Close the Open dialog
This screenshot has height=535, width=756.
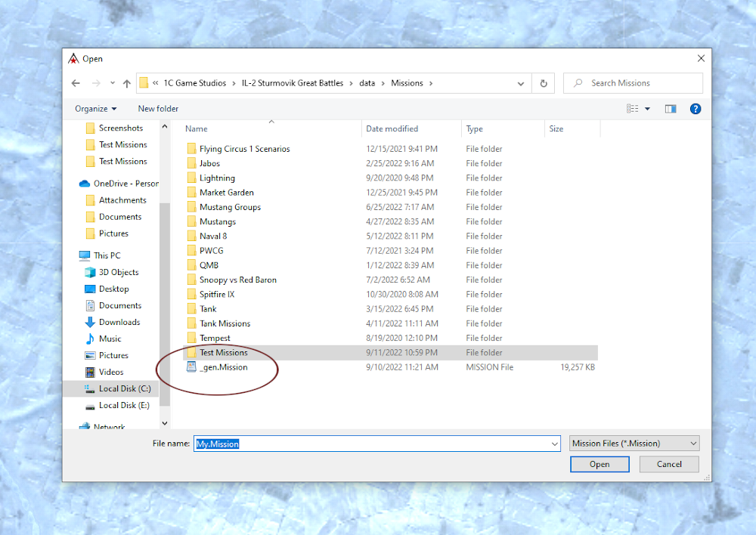coord(701,58)
